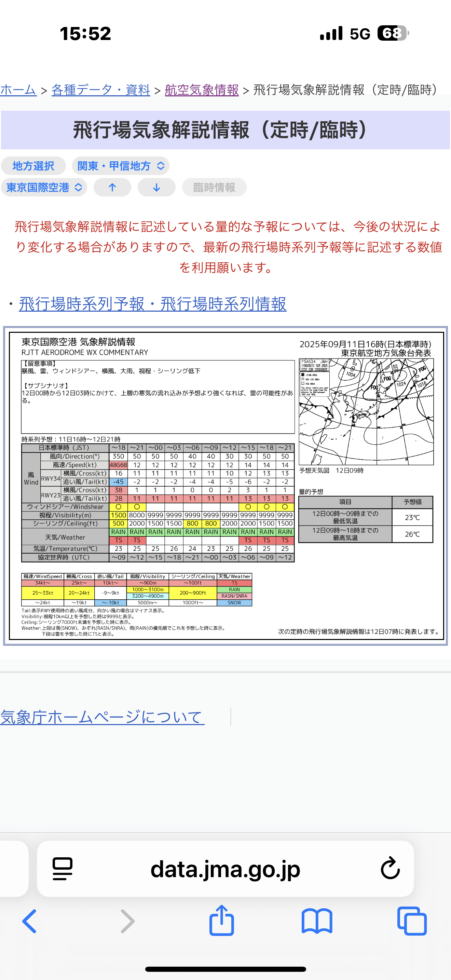This screenshot has width=451, height=980.
Task: Tap wind speed cell 48G68
Action: pyautogui.click(x=118, y=465)
